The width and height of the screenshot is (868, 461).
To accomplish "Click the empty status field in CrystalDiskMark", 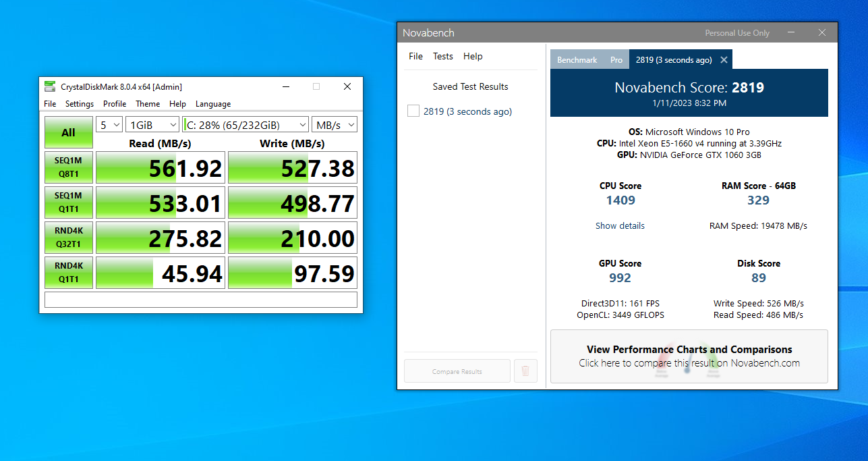I will [201, 299].
